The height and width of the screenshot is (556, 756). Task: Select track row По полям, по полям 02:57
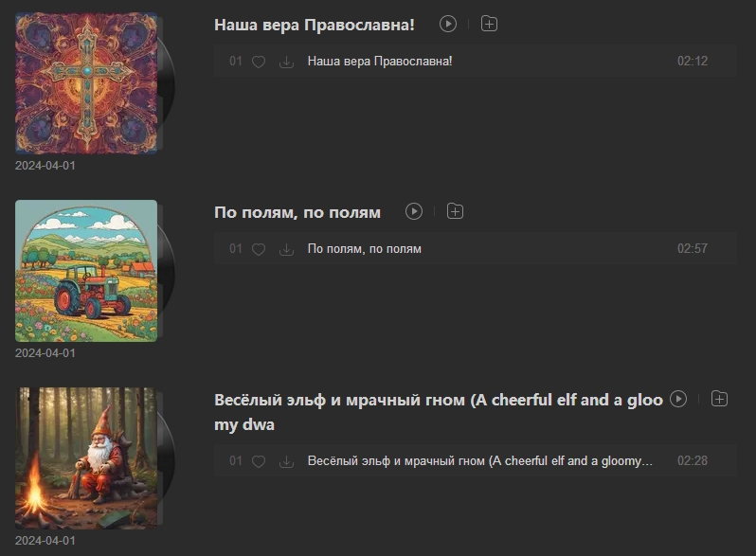tap(476, 249)
